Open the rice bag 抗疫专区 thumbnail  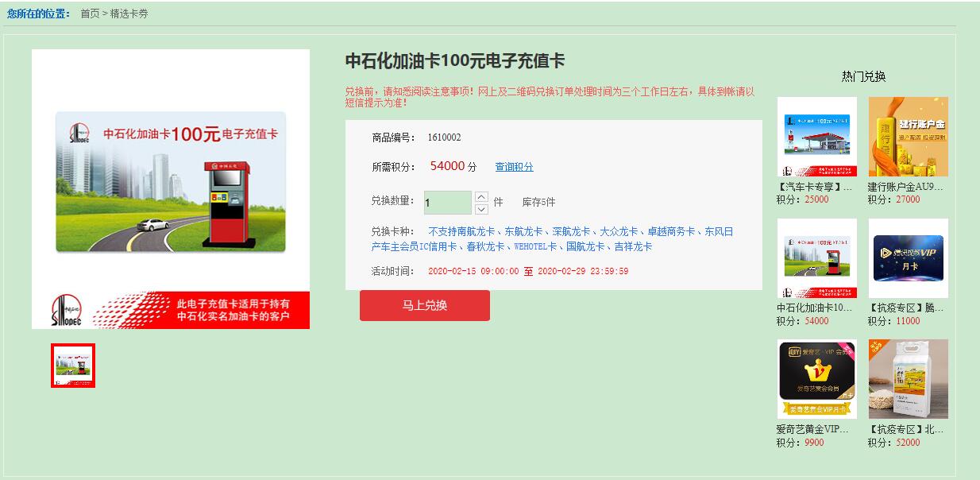pyautogui.click(x=909, y=379)
